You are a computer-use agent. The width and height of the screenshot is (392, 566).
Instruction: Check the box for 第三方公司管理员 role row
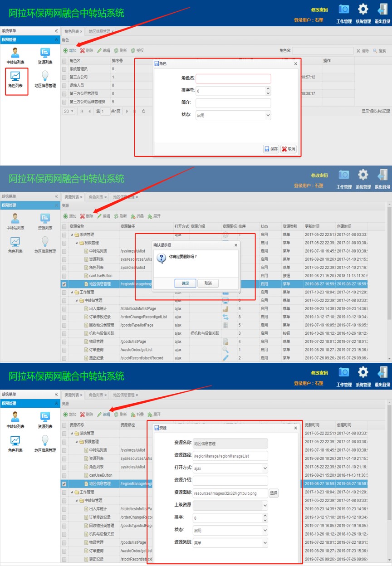pyautogui.click(x=64, y=93)
